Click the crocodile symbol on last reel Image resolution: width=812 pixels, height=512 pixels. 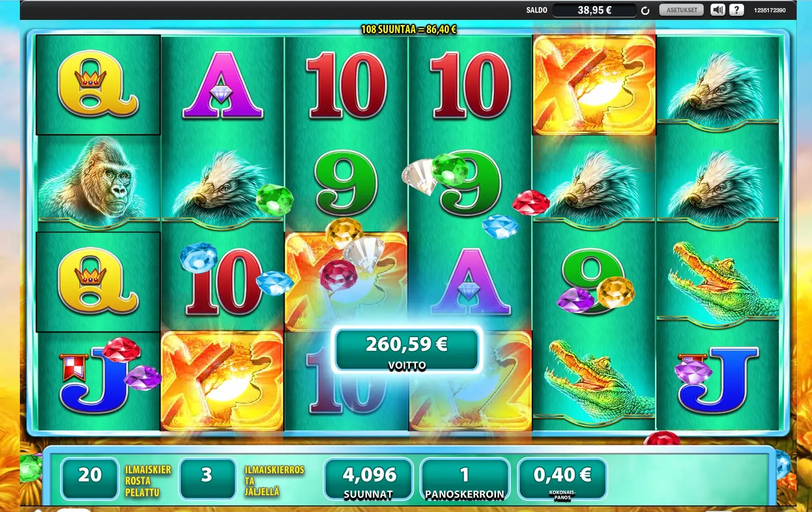pyautogui.click(x=718, y=279)
